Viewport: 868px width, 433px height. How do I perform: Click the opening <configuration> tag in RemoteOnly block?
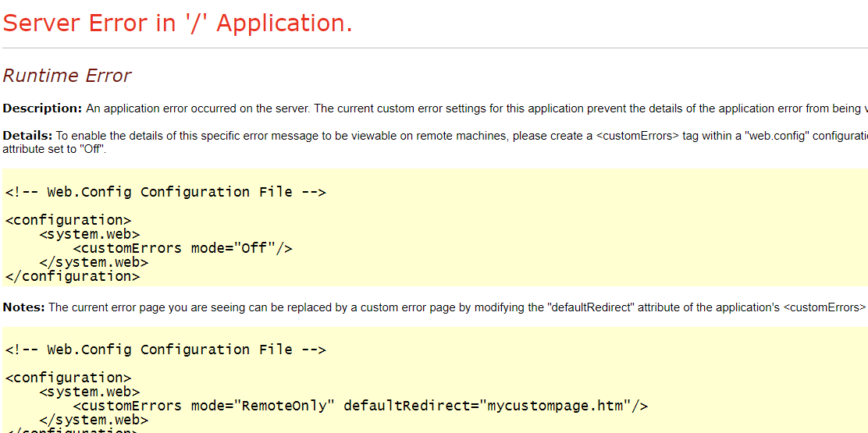[x=68, y=378]
